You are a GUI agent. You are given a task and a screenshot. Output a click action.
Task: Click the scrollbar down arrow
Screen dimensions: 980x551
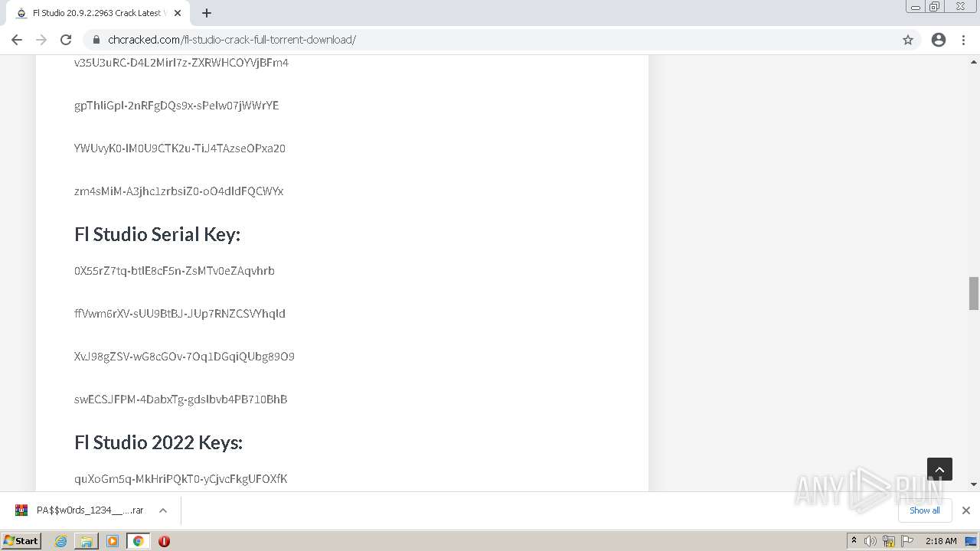(x=974, y=484)
